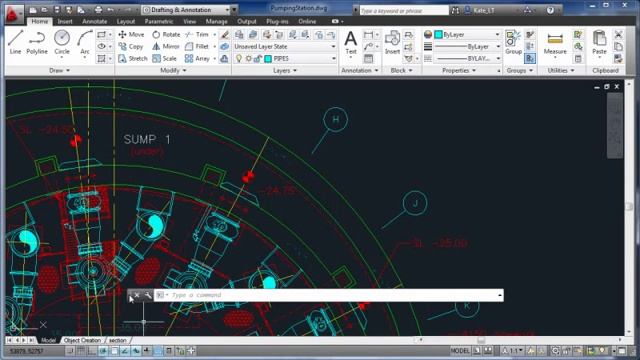Click the Group objects tool
This screenshot has height=360, width=640.
pyautogui.click(x=513, y=42)
